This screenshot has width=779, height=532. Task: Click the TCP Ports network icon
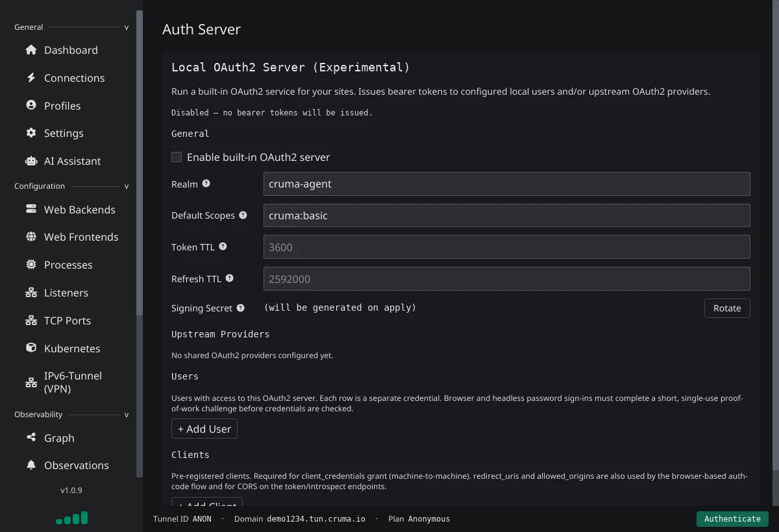(31, 320)
